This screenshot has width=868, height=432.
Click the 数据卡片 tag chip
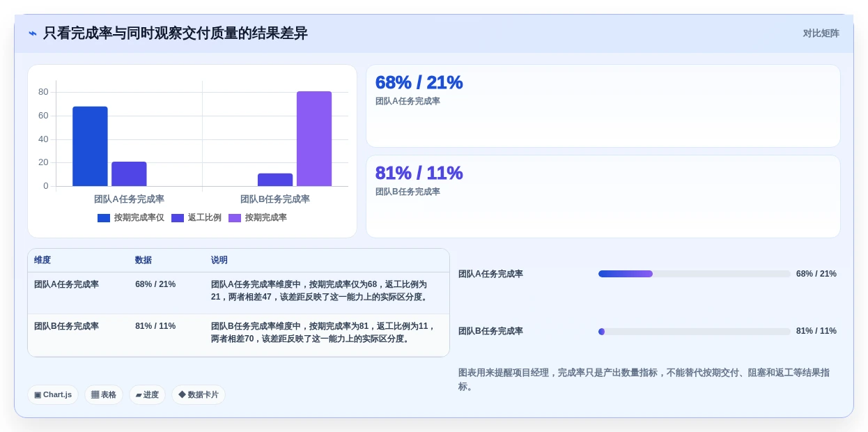199,395
